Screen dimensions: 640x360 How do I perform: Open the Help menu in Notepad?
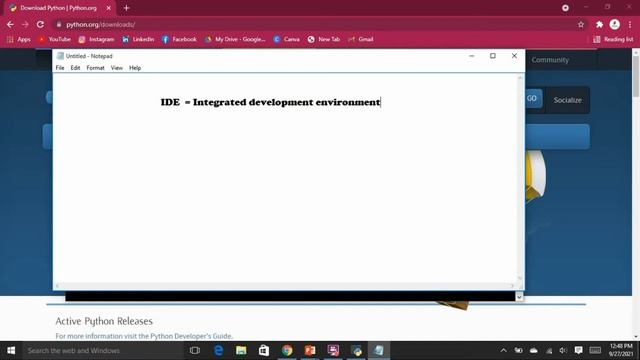[135, 68]
